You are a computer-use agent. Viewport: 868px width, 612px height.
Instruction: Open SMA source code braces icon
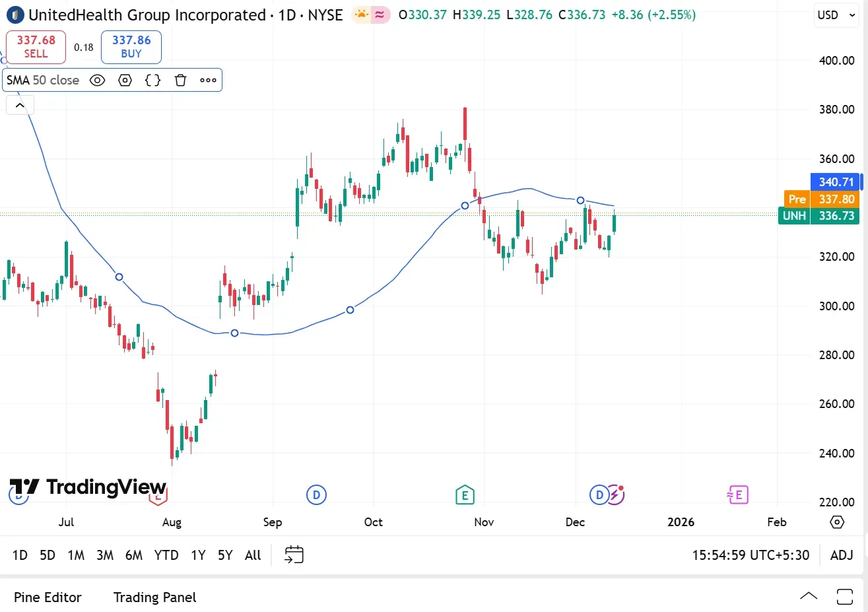tap(152, 81)
